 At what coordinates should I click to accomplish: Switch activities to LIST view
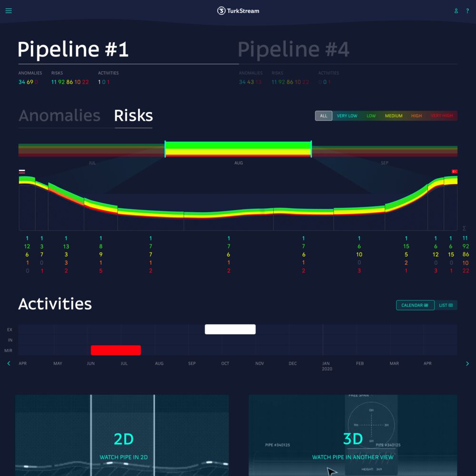pos(446,305)
